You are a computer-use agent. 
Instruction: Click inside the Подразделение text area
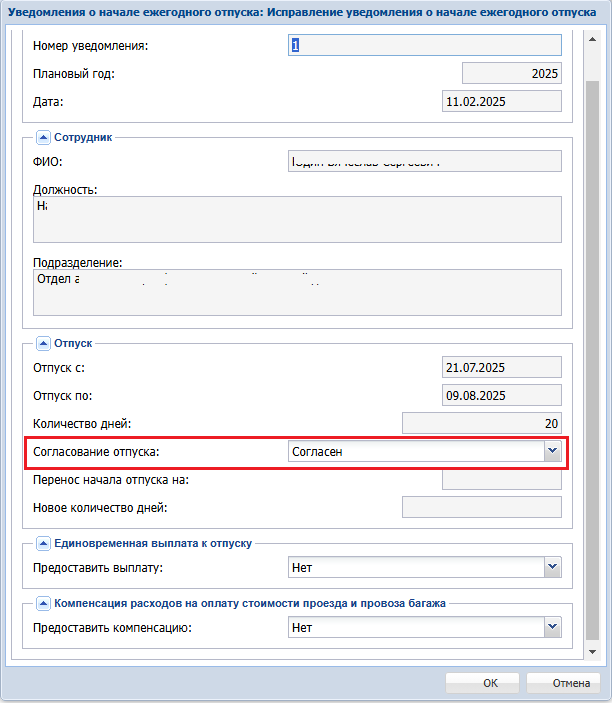297,292
